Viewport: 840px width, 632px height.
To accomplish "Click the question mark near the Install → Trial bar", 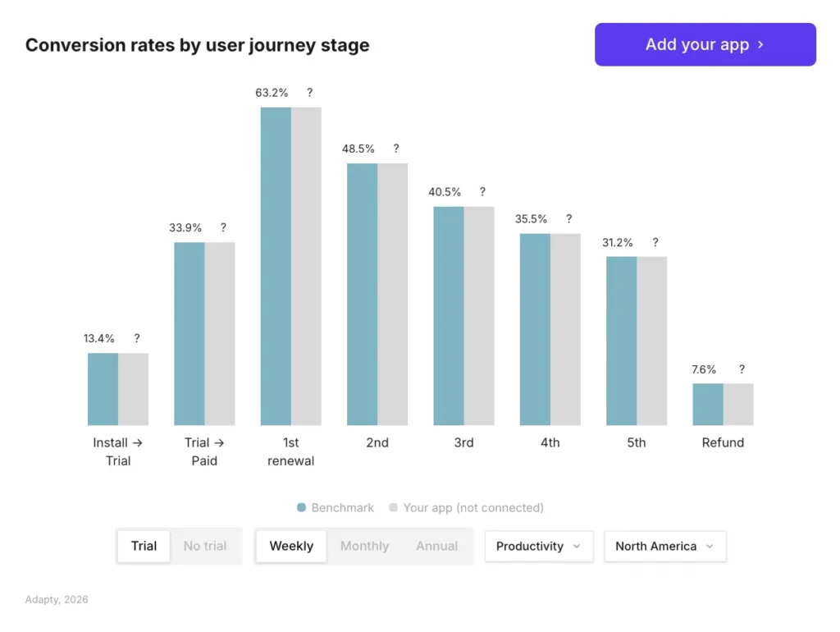I will (136, 338).
